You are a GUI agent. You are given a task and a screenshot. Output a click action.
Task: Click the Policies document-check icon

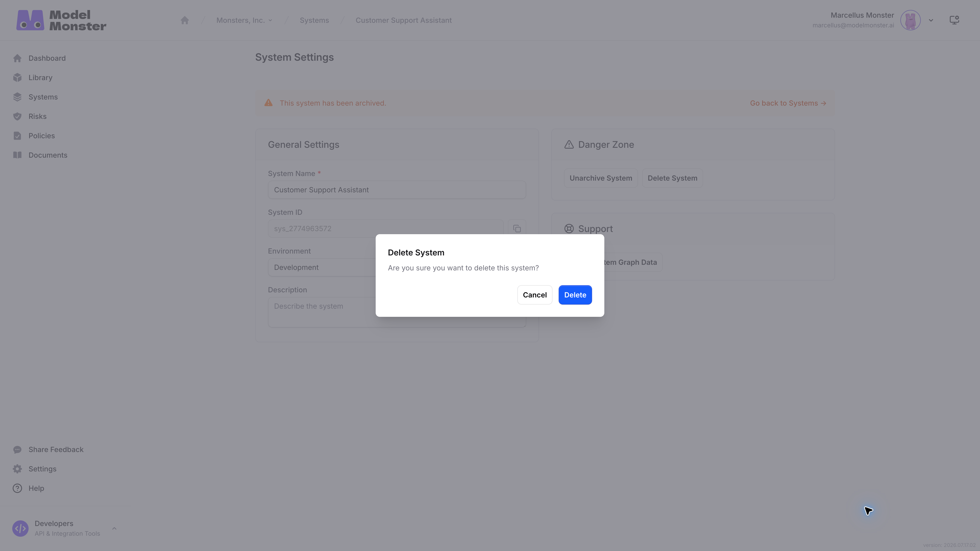coord(17,136)
